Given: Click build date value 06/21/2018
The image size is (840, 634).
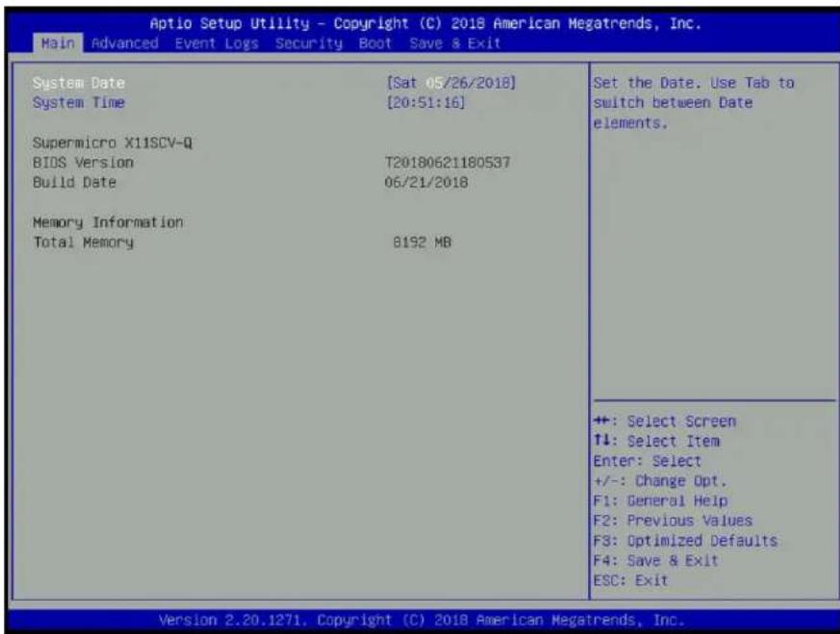Looking at the screenshot, I should 426,183.
